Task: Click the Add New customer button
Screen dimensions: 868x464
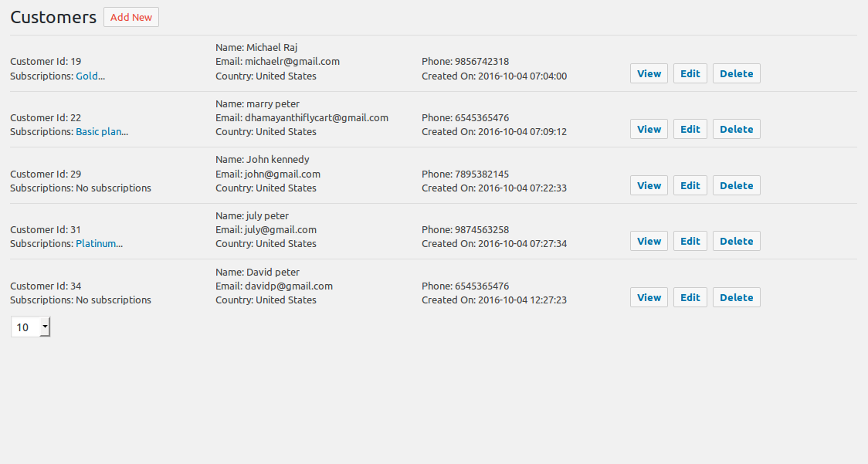Action: point(131,17)
